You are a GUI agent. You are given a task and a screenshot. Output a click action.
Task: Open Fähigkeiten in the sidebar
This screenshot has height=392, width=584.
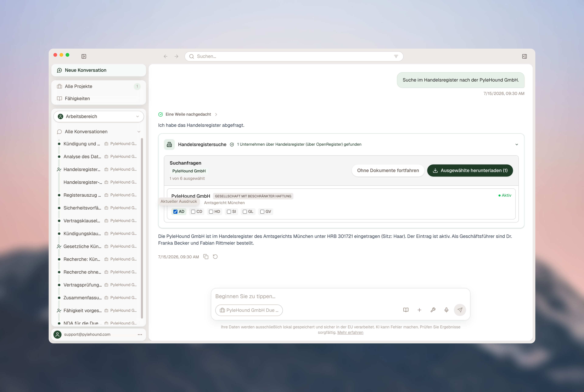click(x=99, y=98)
